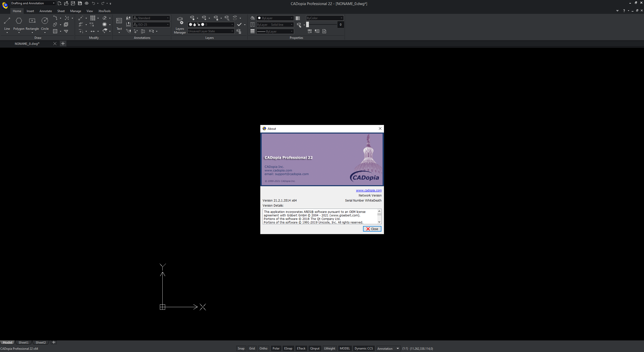Click Close button in About dialog
644x352 pixels.
coord(372,229)
